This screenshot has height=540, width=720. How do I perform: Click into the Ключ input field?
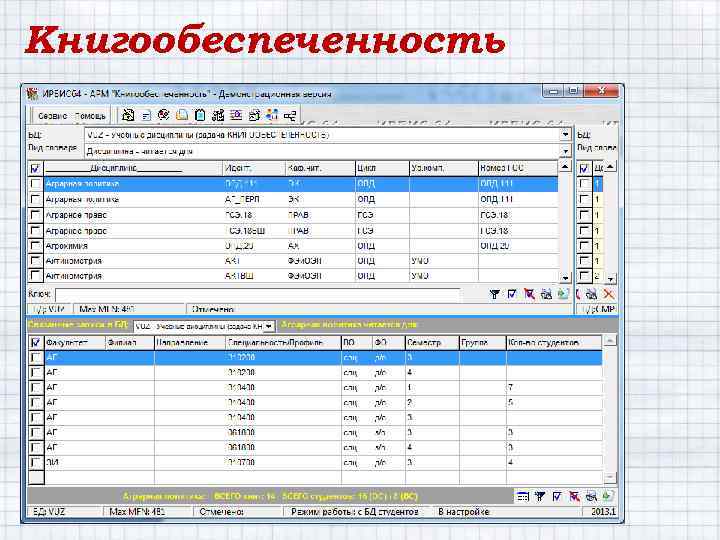258,294
